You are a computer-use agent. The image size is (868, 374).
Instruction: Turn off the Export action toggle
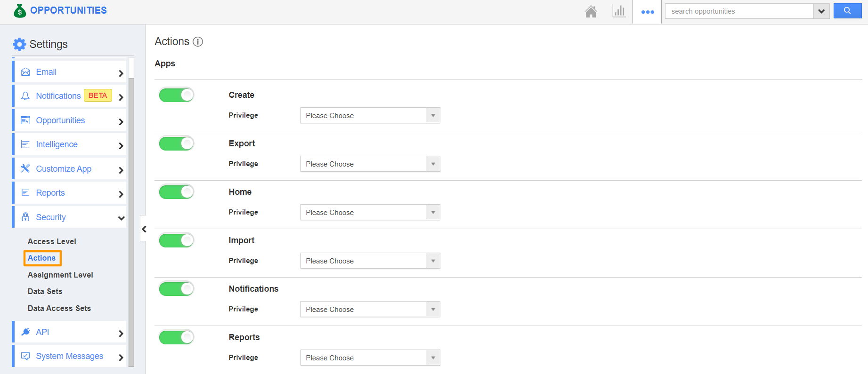click(x=176, y=143)
